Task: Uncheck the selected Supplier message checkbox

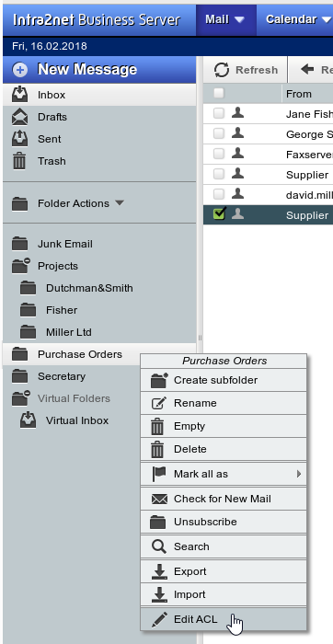Action: pyautogui.click(x=220, y=214)
